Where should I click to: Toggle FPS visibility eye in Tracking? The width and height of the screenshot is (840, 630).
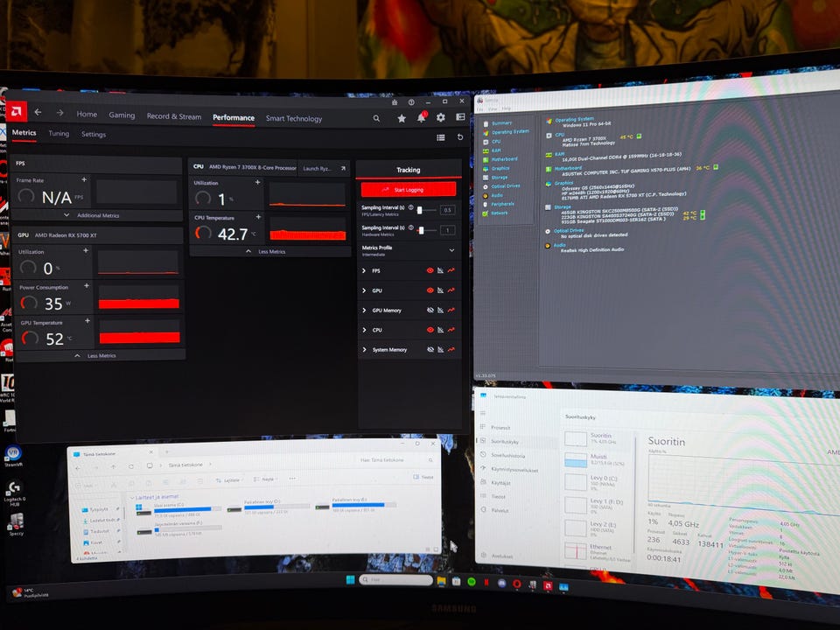430,270
